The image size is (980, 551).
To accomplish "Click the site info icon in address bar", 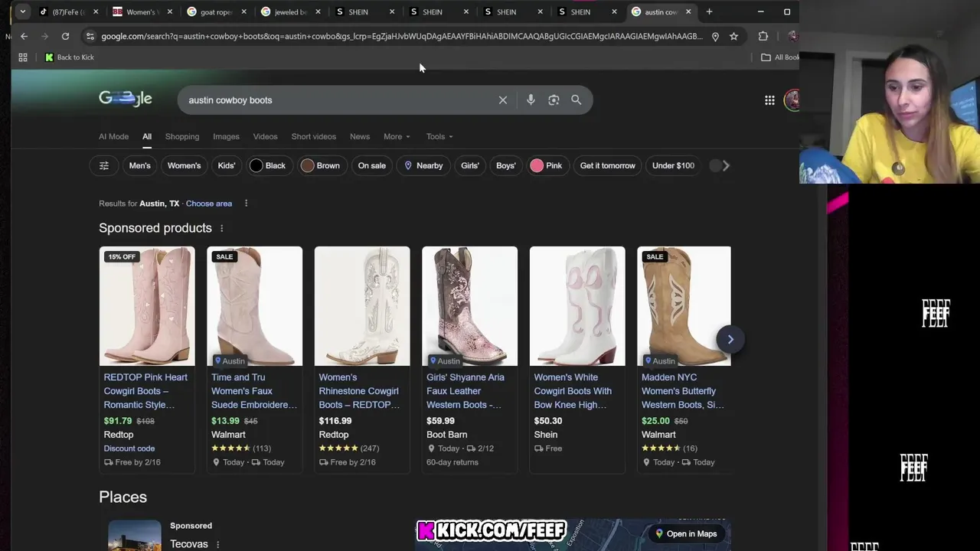I will [90, 36].
